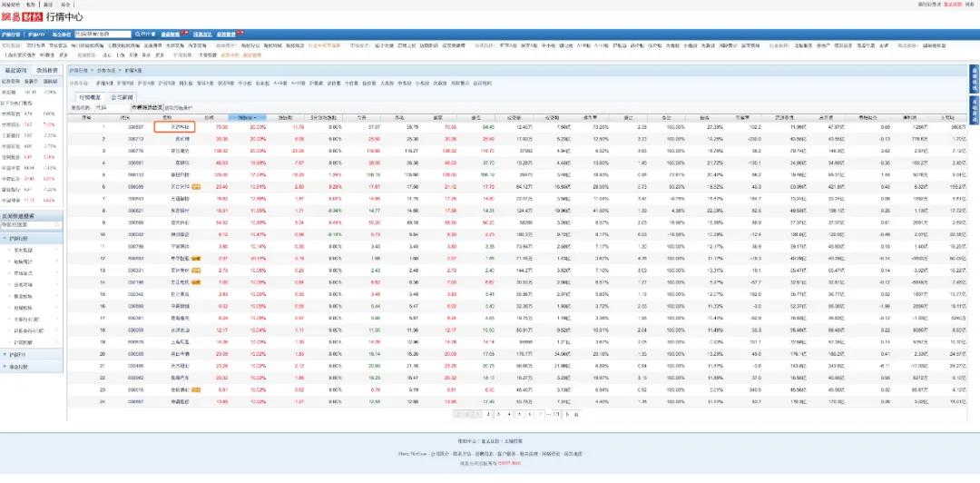Click the magnifier search button in blue bar

(144, 34)
